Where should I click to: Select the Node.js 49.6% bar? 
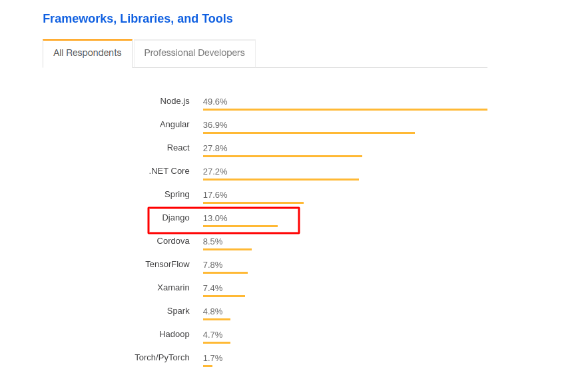(345, 109)
